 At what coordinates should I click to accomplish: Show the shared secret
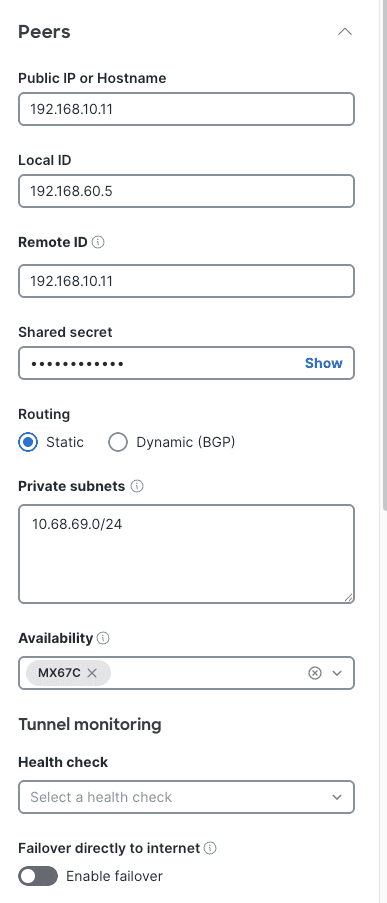click(x=324, y=363)
